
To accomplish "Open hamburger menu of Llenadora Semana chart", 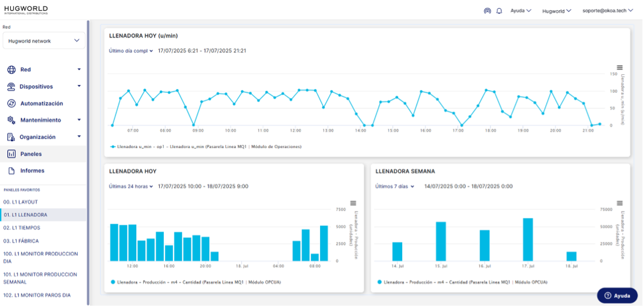I will (x=620, y=203).
